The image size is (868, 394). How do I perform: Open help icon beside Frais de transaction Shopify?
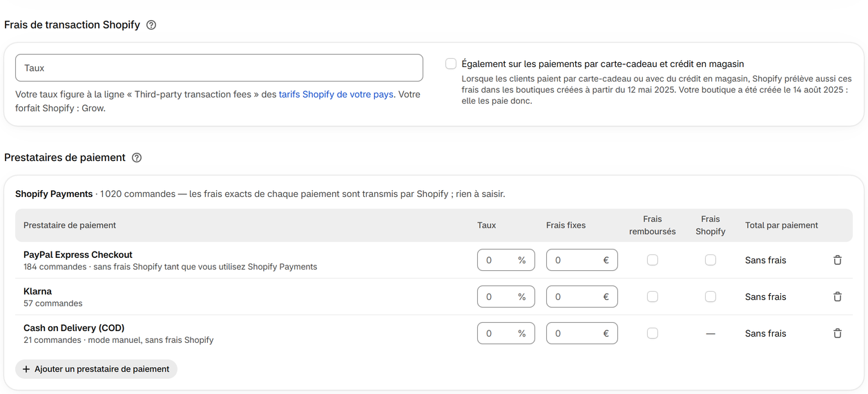click(151, 25)
